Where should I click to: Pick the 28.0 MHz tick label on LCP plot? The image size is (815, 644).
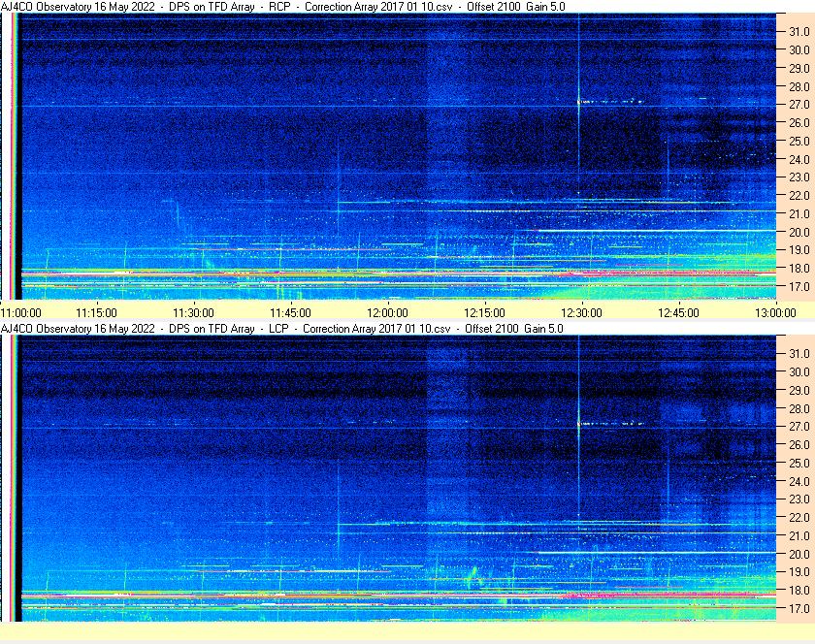(x=799, y=409)
